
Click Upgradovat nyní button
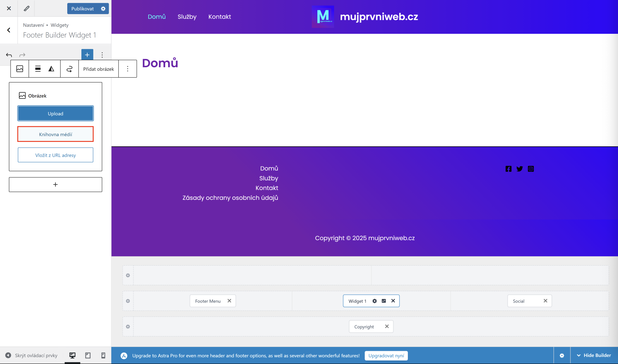[386, 356]
